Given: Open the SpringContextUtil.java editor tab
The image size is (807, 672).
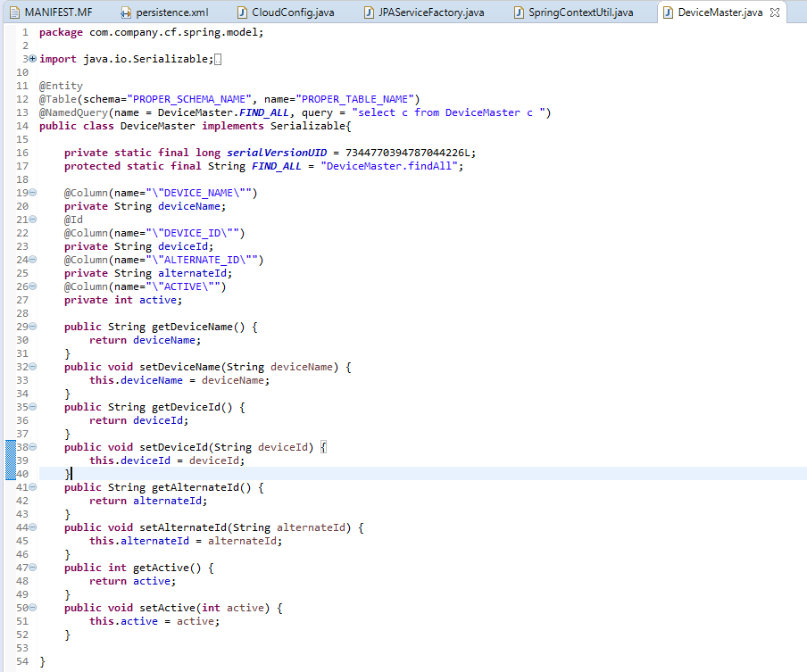Looking at the screenshot, I should 580,12.
